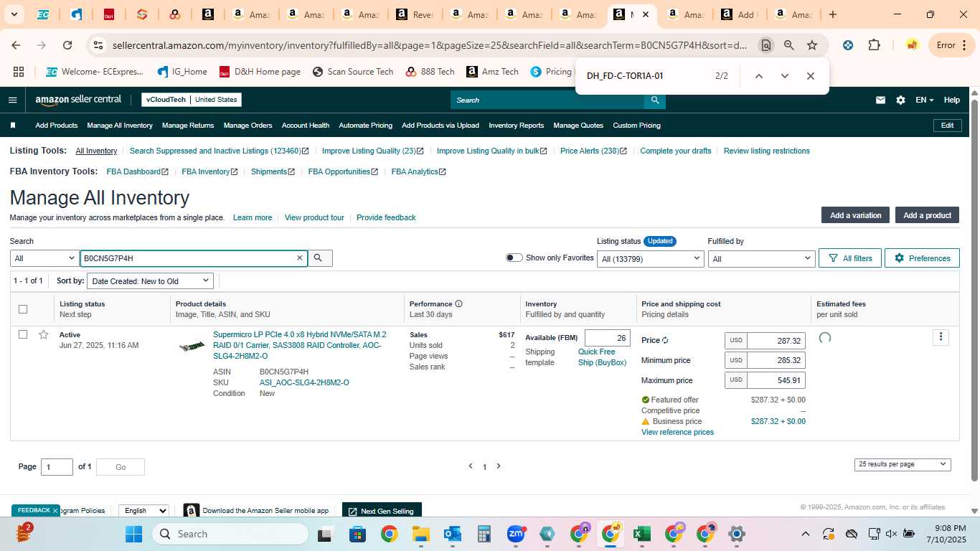Open the Preferences button
This screenshot has height=551, width=980.
tap(922, 258)
